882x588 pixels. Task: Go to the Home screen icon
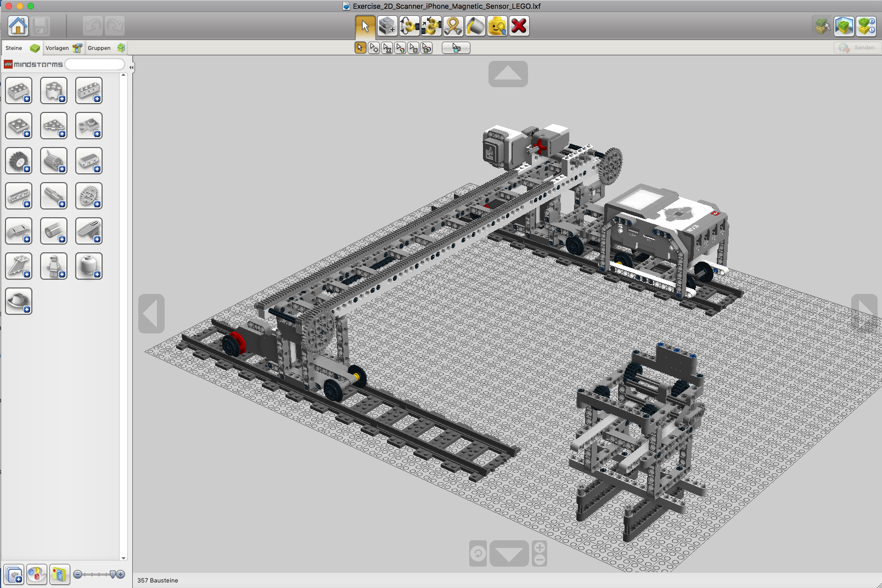pos(18,26)
